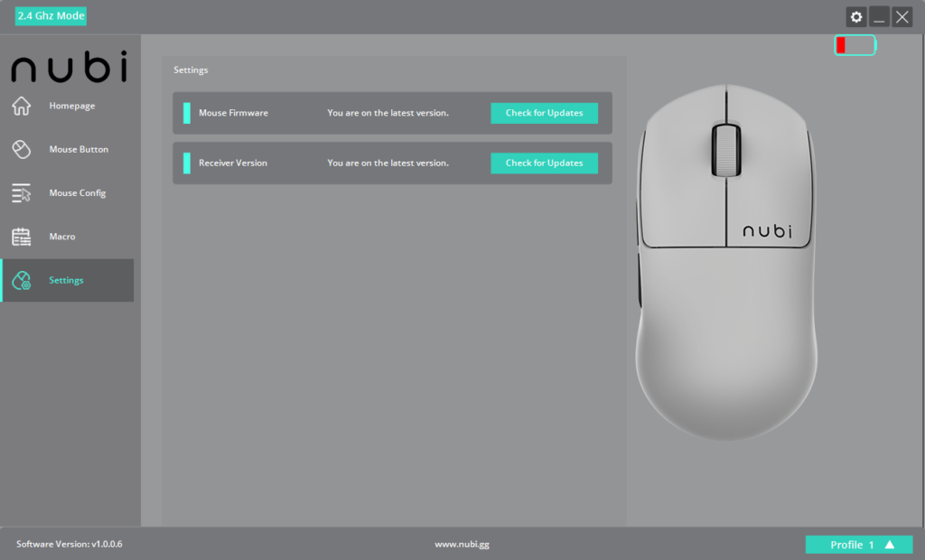Check for Updates for Receiver Version
Image resolution: width=925 pixels, height=560 pixels.
(x=544, y=163)
